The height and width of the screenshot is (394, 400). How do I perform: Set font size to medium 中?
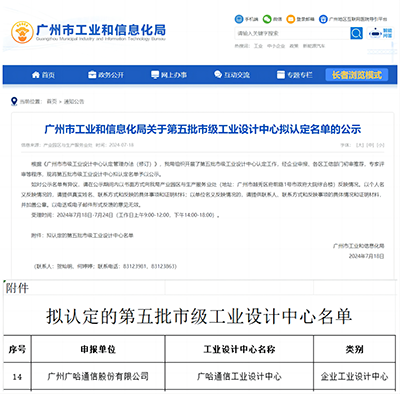point(370,145)
